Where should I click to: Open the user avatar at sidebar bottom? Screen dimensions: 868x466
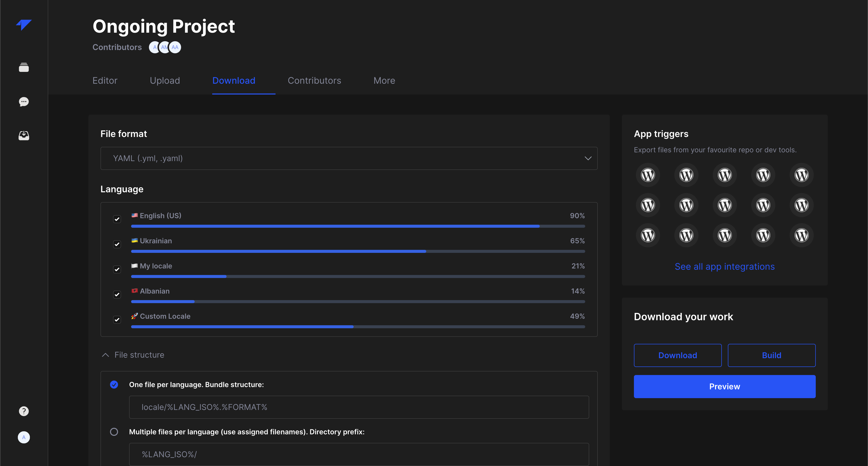24,437
